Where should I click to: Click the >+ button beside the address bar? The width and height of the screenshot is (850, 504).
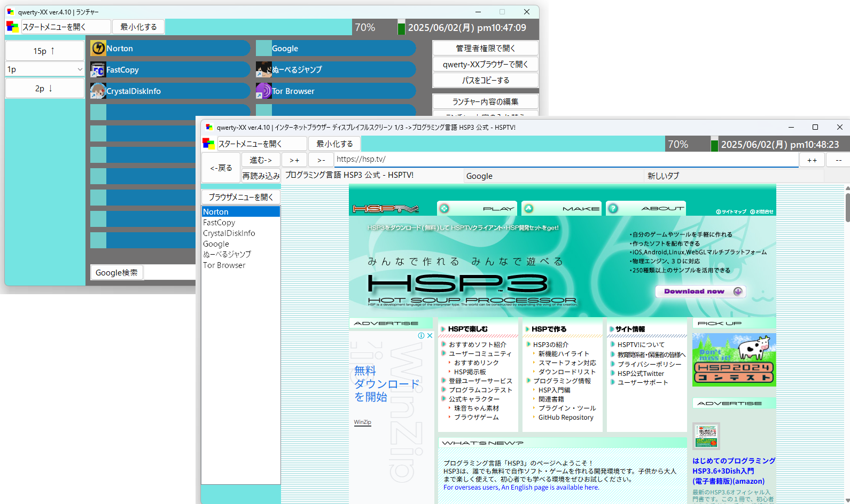click(294, 160)
